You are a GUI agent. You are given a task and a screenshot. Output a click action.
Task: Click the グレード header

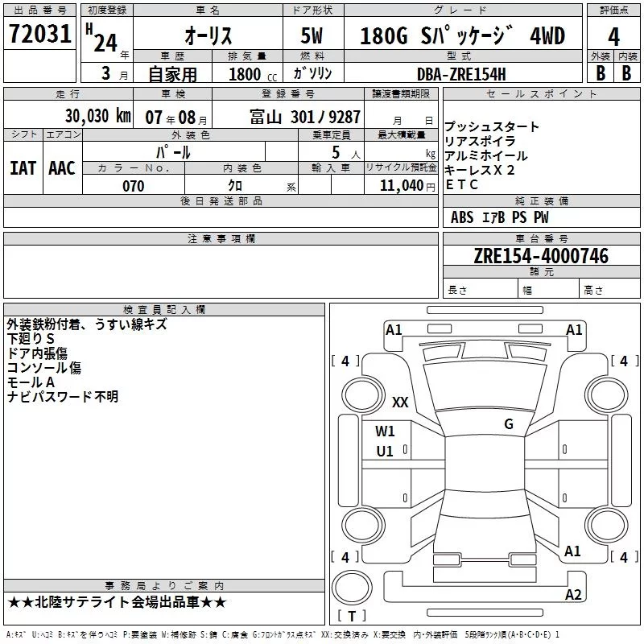pos(463,10)
